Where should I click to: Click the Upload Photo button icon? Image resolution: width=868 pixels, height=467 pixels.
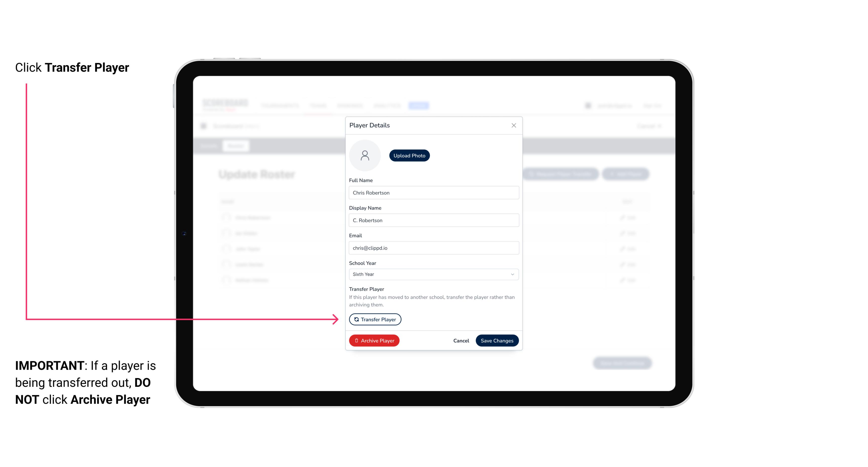(x=409, y=155)
